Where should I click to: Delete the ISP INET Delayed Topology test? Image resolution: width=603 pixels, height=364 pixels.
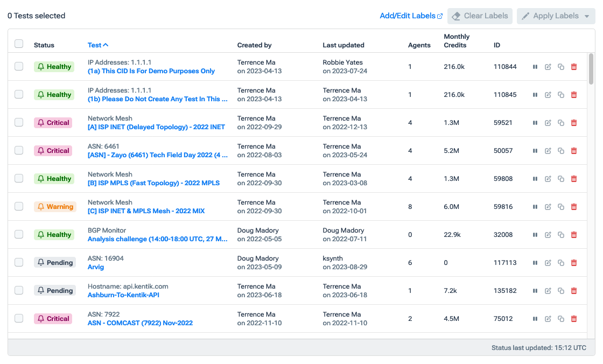pyautogui.click(x=573, y=123)
